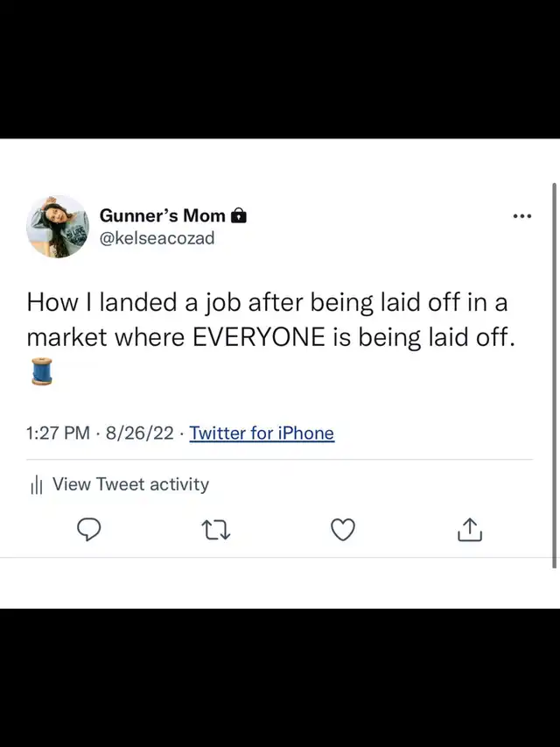Click the 8/26/22 date text
Screen dimensions: 560x747
click(139, 433)
